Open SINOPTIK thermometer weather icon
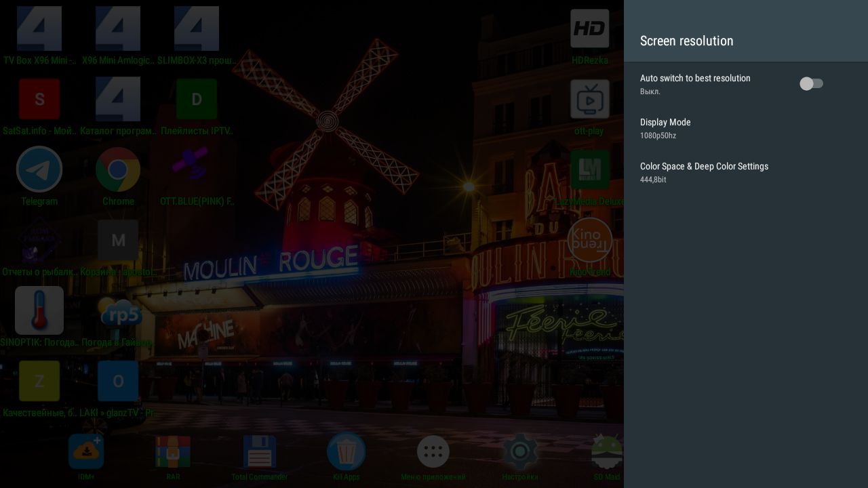868x488 pixels. 39,310
